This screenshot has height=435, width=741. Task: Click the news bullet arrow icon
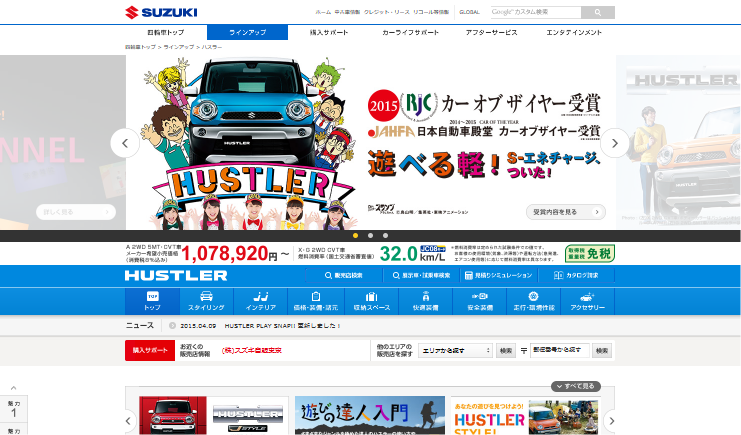coord(172,326)
